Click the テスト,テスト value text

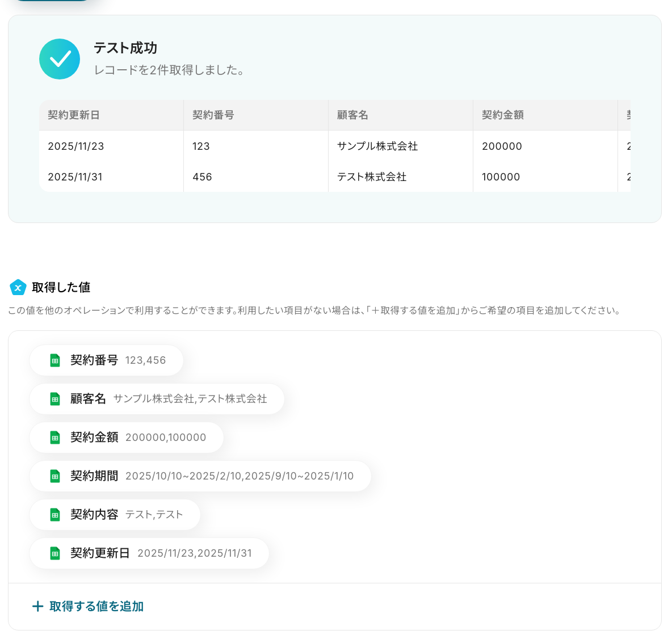pos(154,515)
